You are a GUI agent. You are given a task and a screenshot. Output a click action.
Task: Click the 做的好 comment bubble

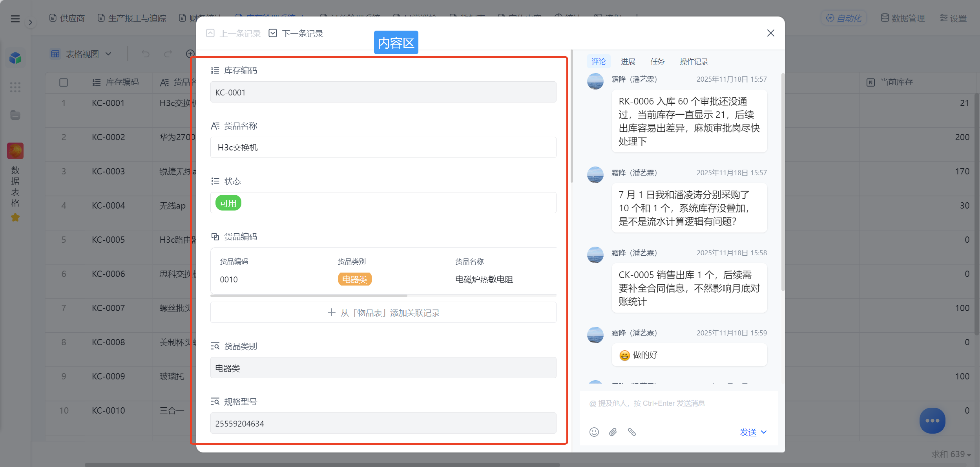point(689,355)
